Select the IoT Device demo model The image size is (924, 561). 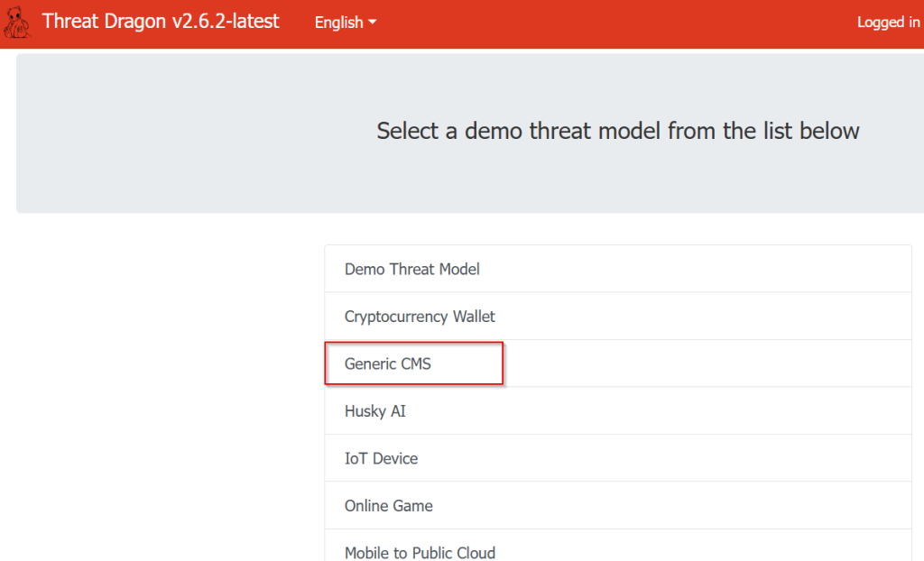click(617, 458)
